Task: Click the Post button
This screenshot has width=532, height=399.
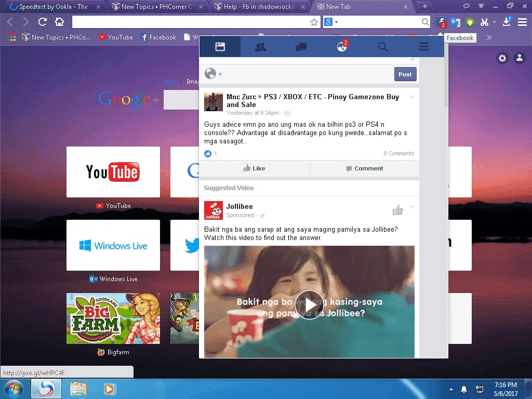Action: [x=405, y=74]
